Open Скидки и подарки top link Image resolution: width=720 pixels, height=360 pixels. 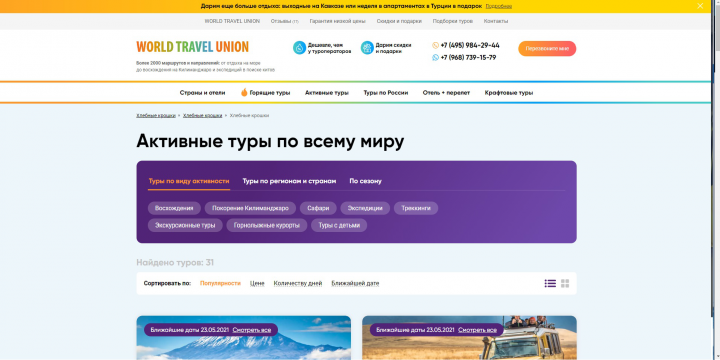pyautogui.click(x=399, y=21)
